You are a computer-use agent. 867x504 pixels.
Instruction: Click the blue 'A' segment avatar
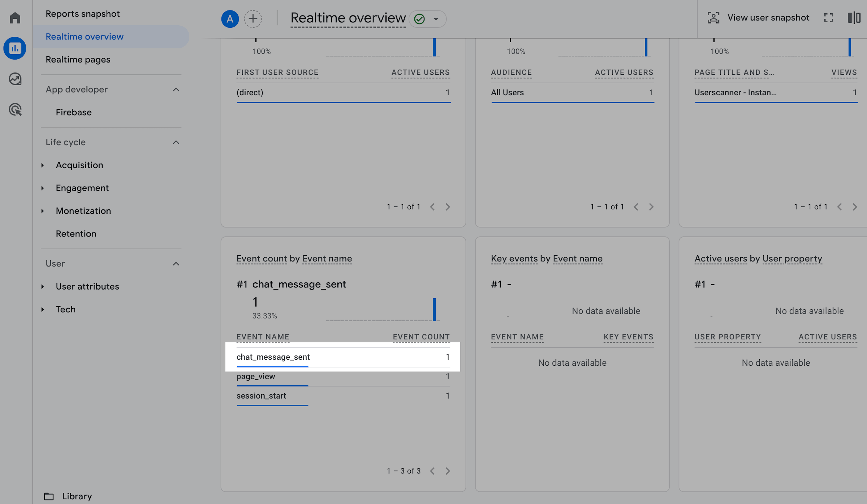(230, 19)
